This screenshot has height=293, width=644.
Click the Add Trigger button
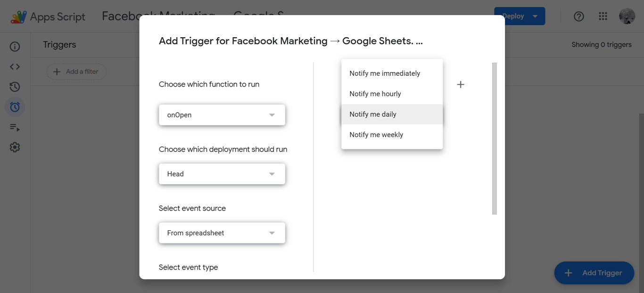pos(594,273)
